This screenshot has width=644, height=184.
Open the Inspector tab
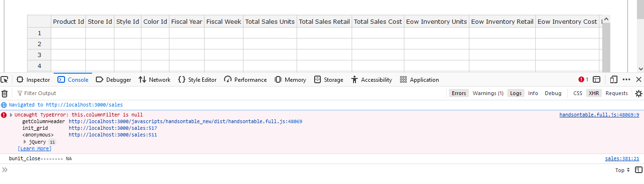coord(33,80)
